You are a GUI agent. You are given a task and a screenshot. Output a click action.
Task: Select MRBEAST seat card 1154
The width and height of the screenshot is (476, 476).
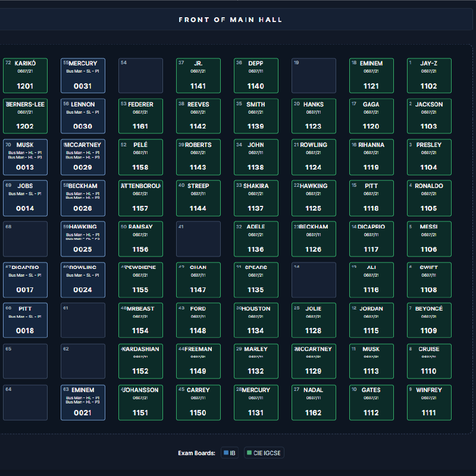pos(140,320)
